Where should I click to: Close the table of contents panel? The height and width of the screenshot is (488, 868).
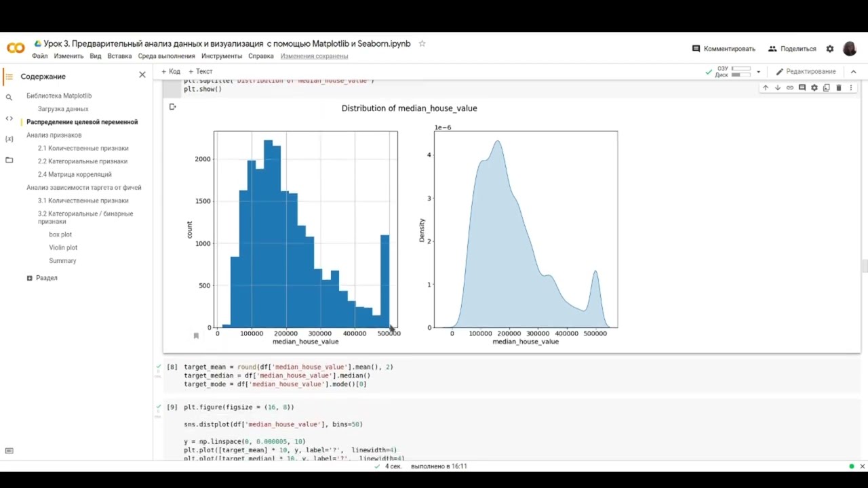pyautogui.click(x=142, y=75)
